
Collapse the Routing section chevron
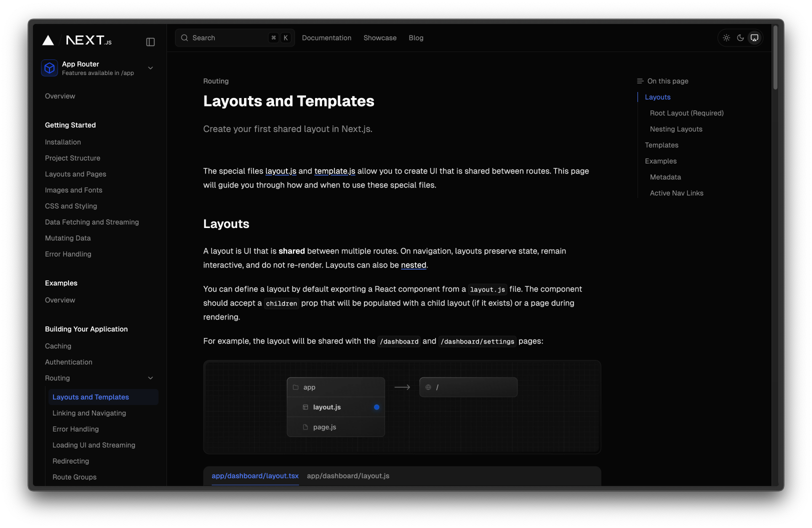click(x=150, y=378)
